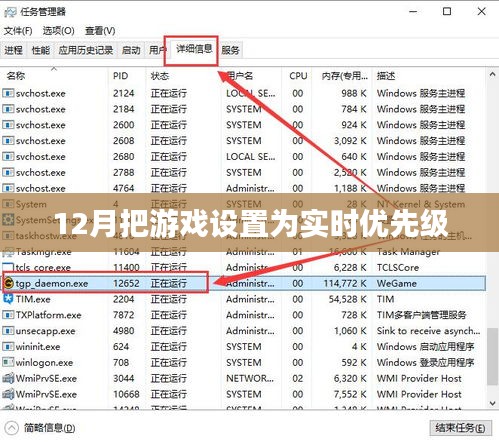Screen dimensions: 499x445
Task: Click the TIM.exe star icon
Action: pos(8,299)
